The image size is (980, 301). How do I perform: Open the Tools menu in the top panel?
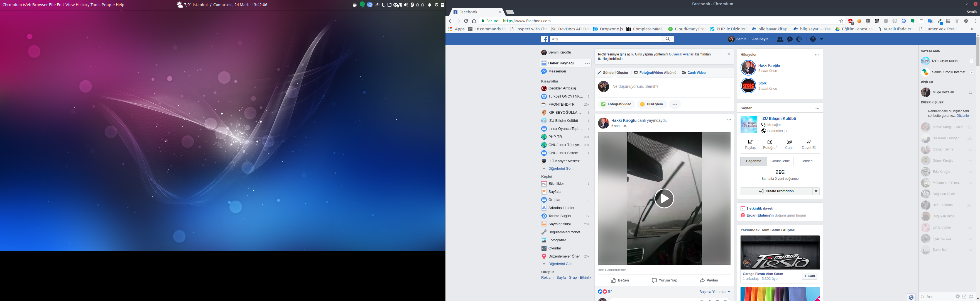pos(95,4)
